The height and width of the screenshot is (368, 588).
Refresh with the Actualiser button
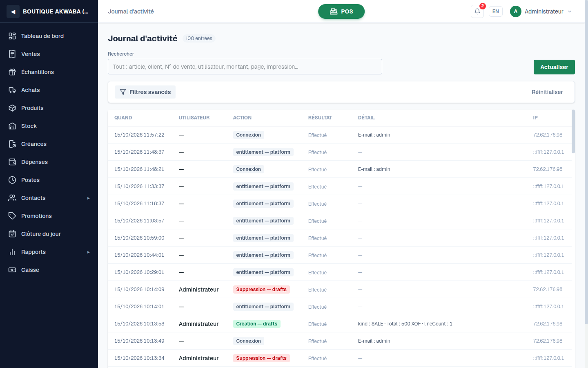554,67
